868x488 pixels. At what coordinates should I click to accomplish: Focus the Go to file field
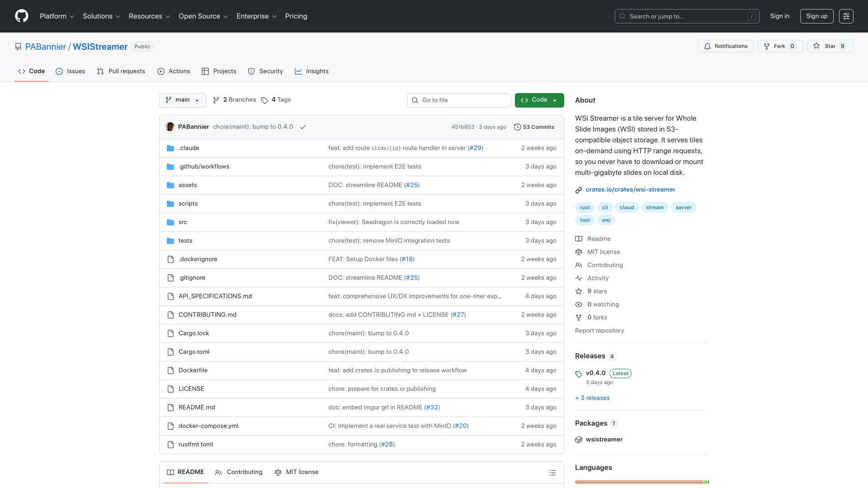click(x=459, y=100)
